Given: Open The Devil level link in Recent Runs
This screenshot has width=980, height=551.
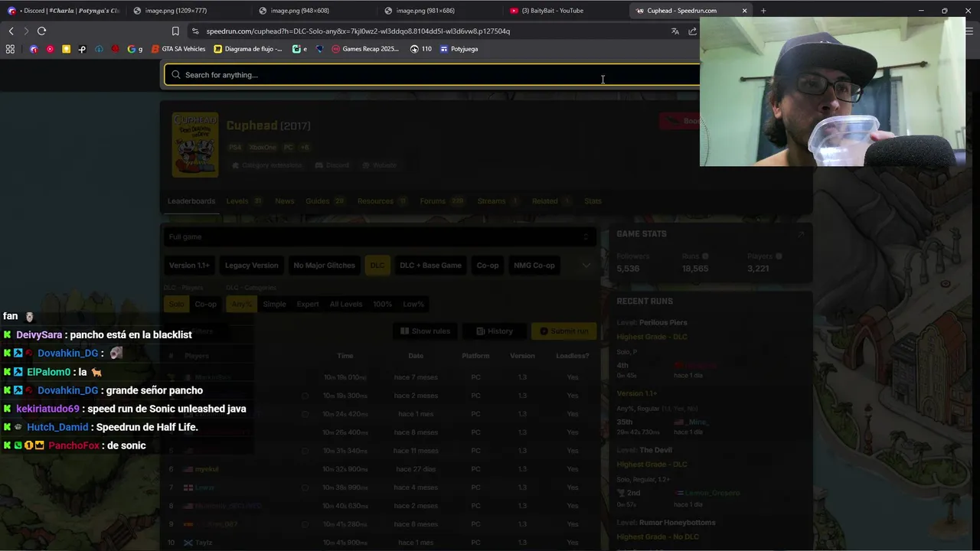Looking at the screenshot, I should click(x=655, y=450).
